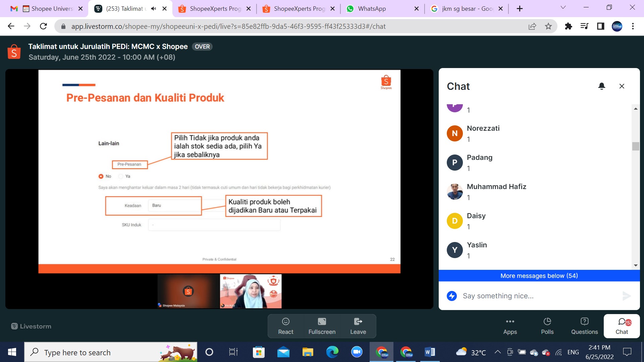Screen dimensions: 644x362
Task: Bookmark this page with star icon
Action: click(548, 26)
